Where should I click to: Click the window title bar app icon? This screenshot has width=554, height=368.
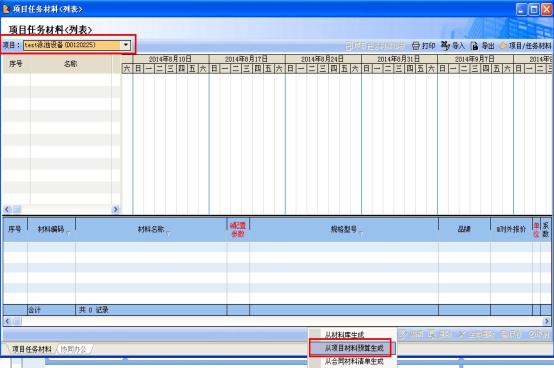[x=6, y=9]
